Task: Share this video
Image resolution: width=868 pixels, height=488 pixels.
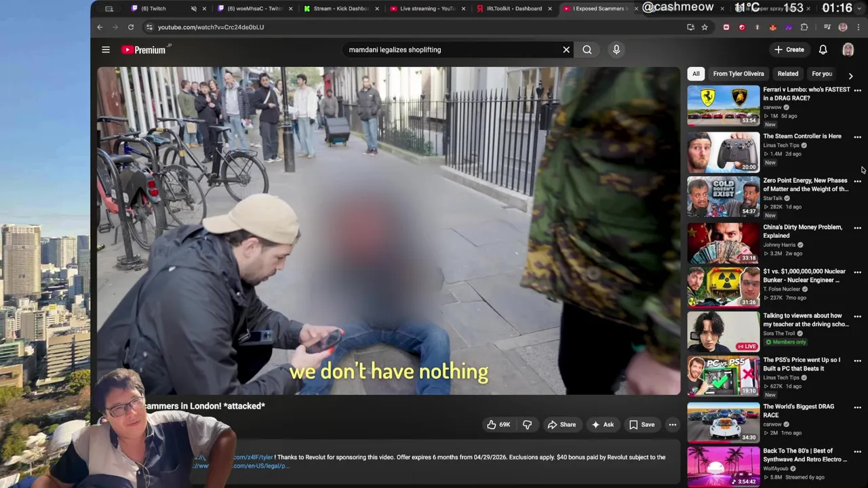Action: [x=561, y=425]
